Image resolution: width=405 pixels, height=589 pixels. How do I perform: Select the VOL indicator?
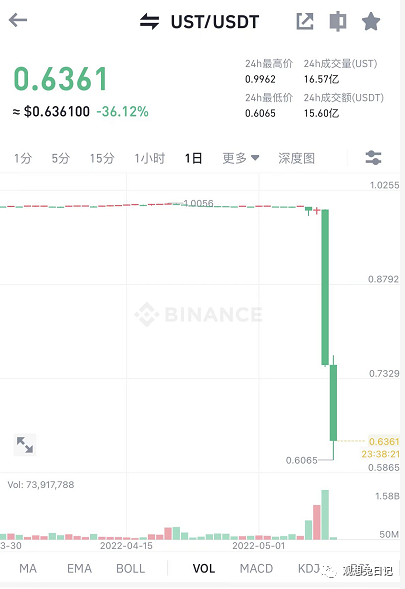coord(204,568)
